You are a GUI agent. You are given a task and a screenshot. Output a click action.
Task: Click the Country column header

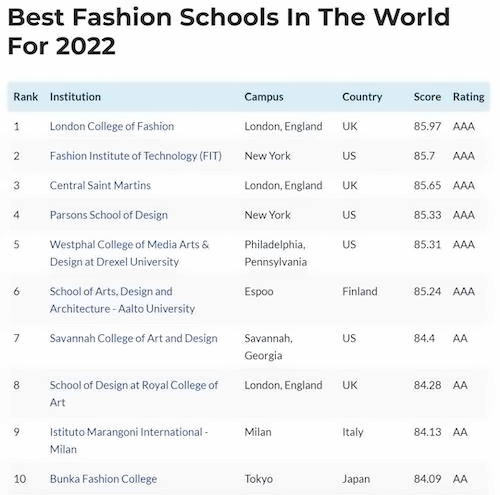[362, 97]
